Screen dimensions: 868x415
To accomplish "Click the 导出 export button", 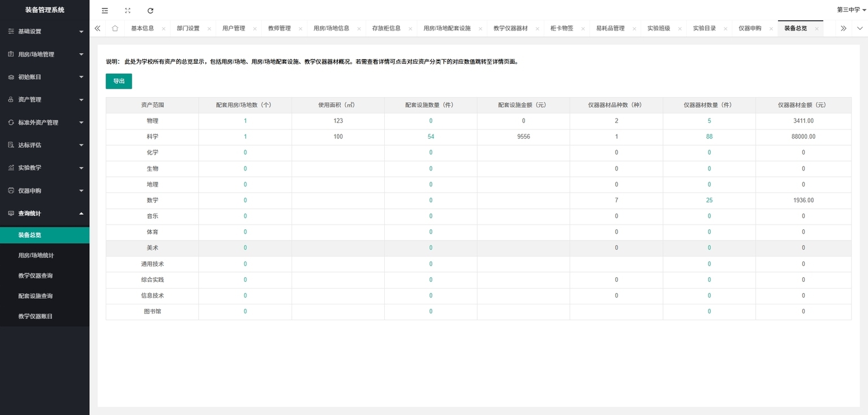I will tap(119, 81).
